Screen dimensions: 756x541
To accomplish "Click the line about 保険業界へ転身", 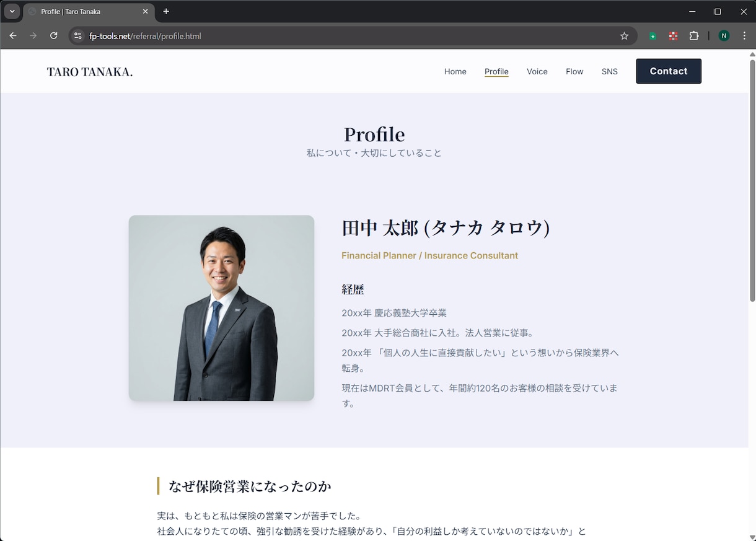I will [480, 360].
